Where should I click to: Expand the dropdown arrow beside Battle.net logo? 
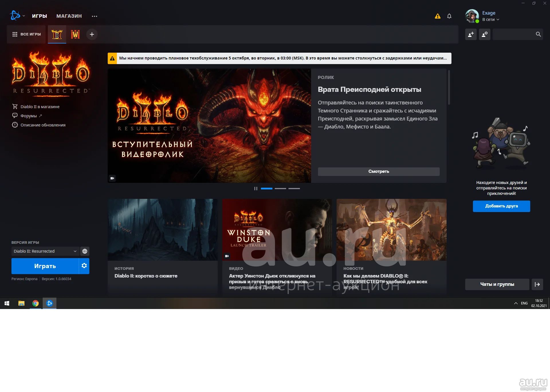(x=24, y=16)
